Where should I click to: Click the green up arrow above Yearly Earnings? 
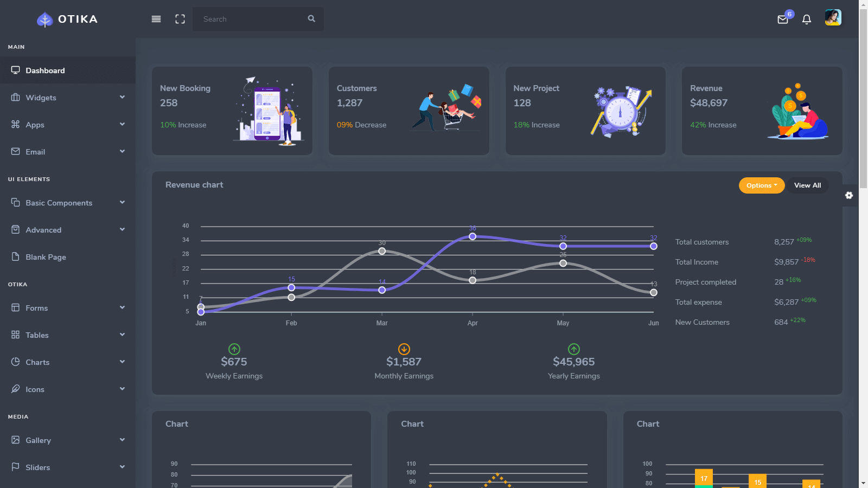tap(574, 349)
